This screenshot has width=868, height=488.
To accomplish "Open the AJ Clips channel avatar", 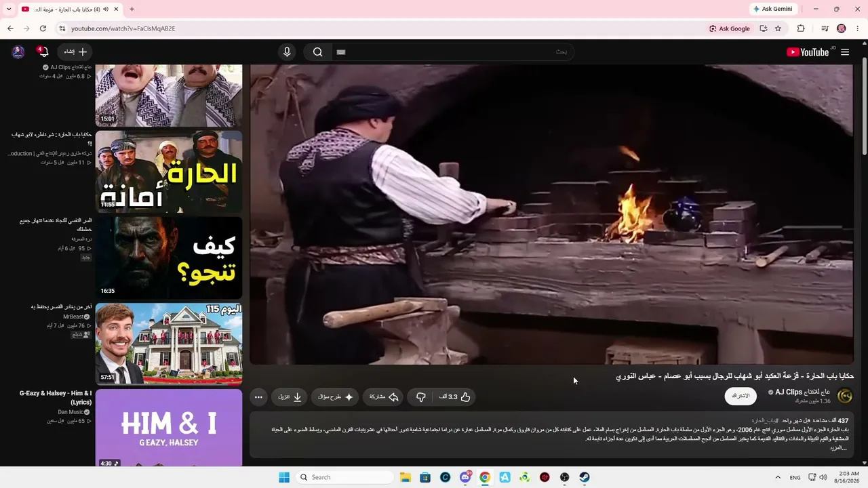I will point(845,396).
